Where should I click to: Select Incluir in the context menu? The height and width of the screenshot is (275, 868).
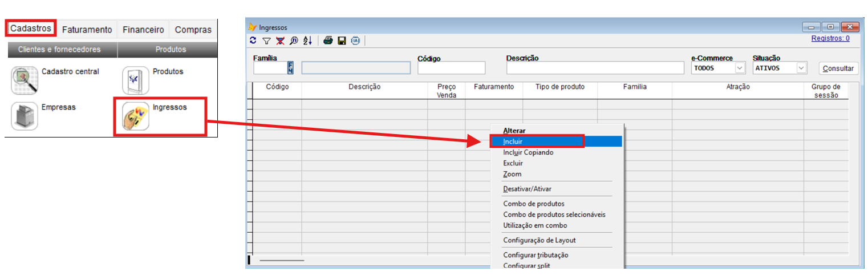(512, 141)
